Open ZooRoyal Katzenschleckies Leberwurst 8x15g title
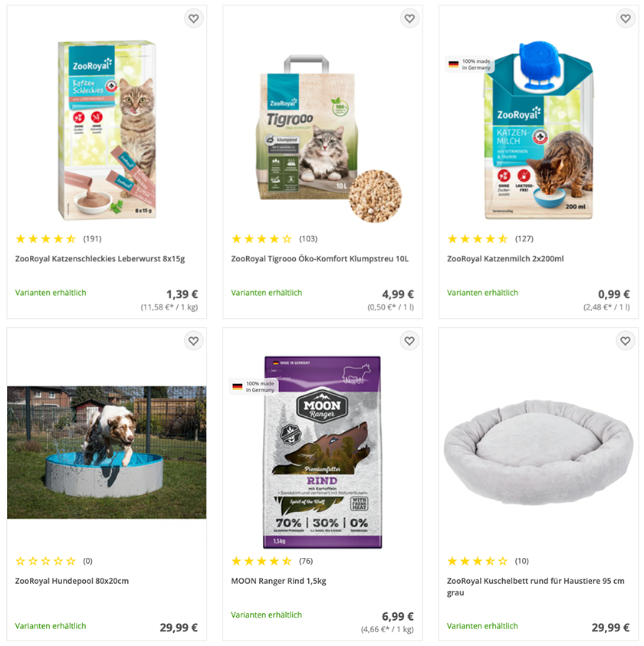The height and width of the screenshot is (646, 644). 100,259
